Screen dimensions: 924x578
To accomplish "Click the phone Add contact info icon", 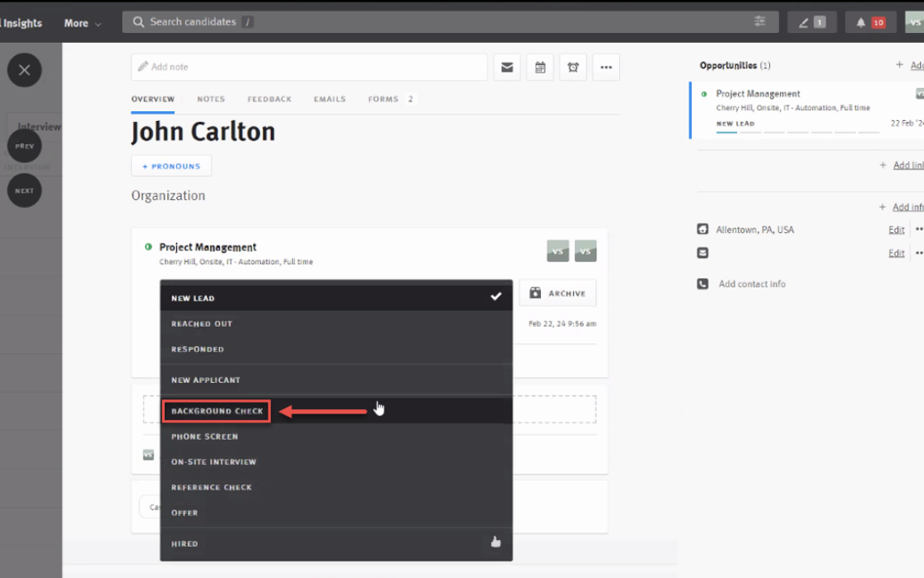I will [x=702, y=284].
